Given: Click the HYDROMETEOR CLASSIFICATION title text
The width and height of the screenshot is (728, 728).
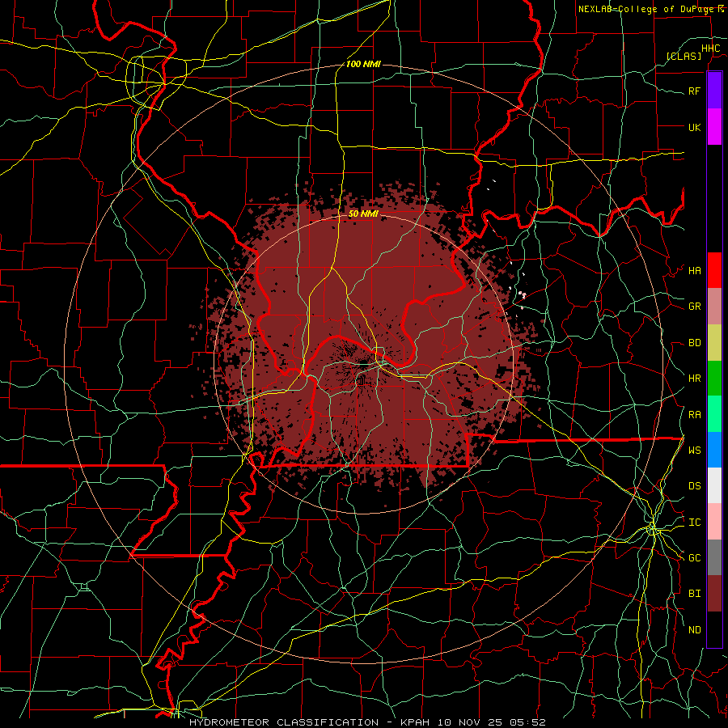Looking at the screenshot, I should pyautogui.click(x=284, y=722).
